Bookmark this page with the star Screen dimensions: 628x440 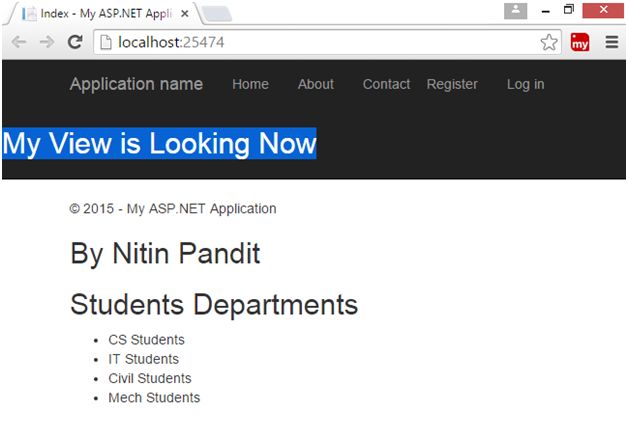click(549, 42)
